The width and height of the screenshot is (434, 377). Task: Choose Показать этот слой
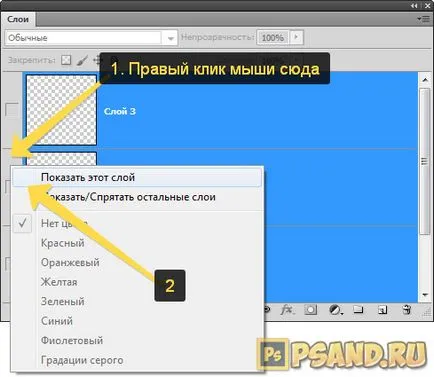[137, 178]
